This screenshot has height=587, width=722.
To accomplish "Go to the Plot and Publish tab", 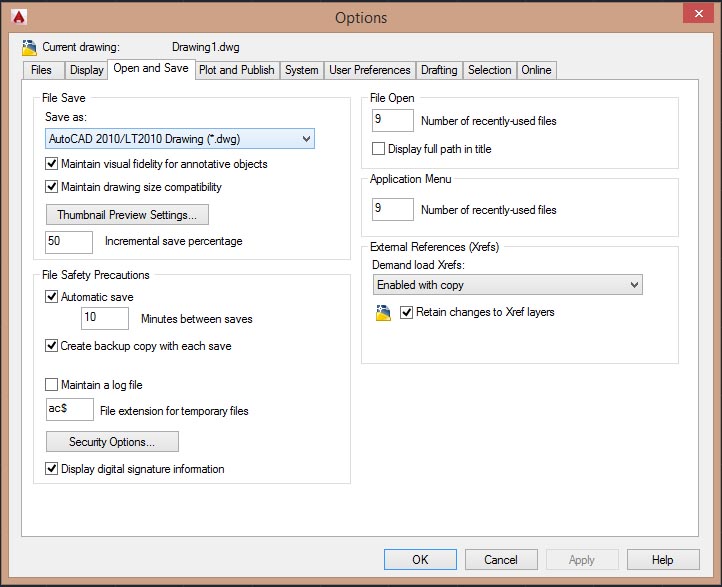I will click(237, 70).
